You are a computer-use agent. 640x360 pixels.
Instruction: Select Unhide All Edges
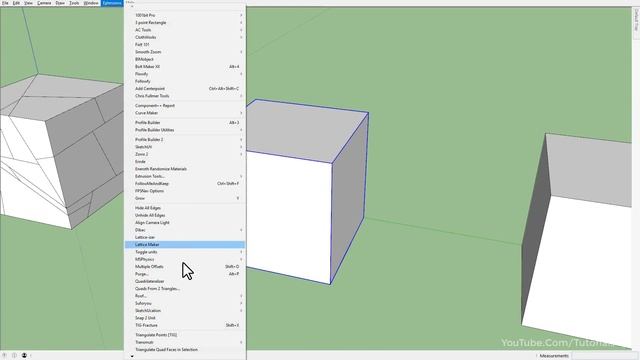pos(184,216)
